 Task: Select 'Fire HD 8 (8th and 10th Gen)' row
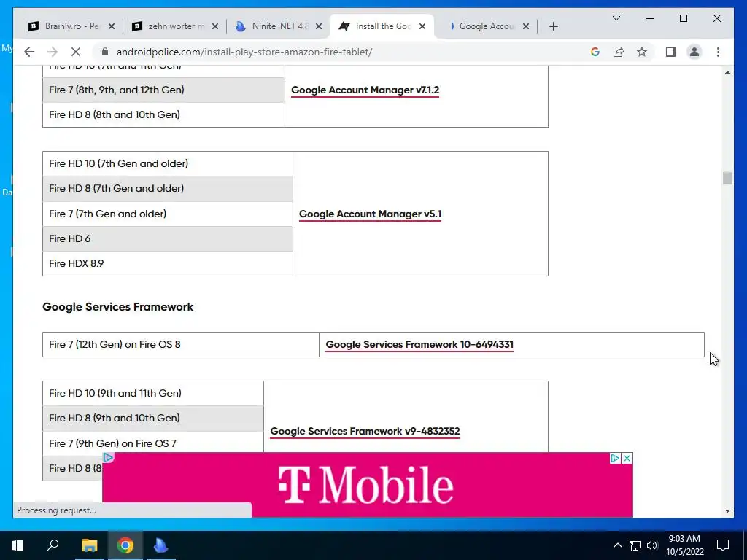163,114
